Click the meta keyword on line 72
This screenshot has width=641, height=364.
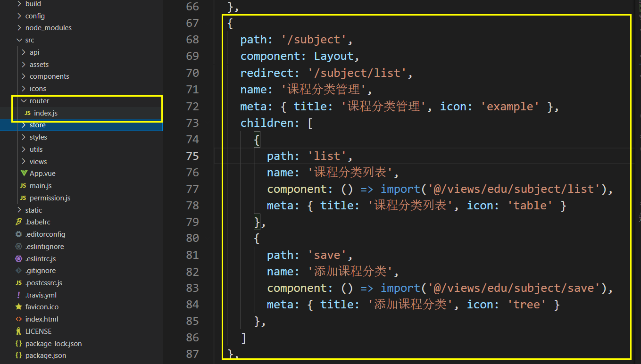(x=254, y=107)
